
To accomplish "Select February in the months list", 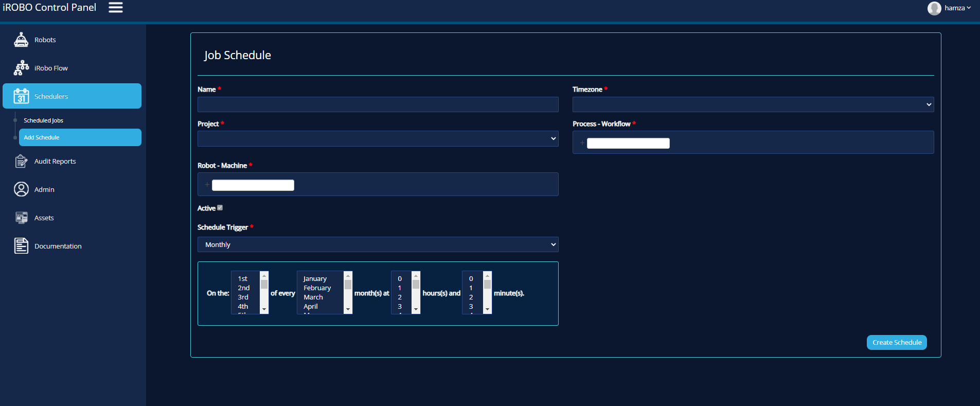I will coord(317,288).
